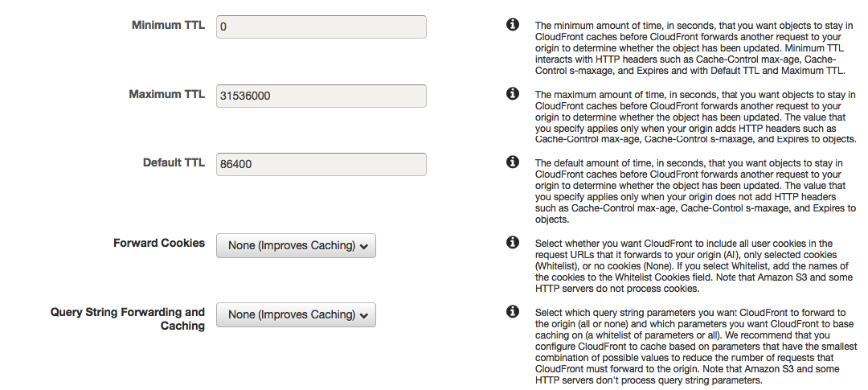Screen dimensions: 868x390
Task: Click the Forward Cookies label
Action: (159, 243)
